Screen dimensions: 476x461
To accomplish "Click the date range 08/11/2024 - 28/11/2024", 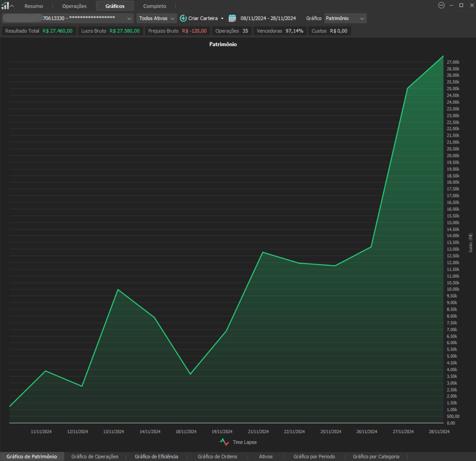I will 268,18.
